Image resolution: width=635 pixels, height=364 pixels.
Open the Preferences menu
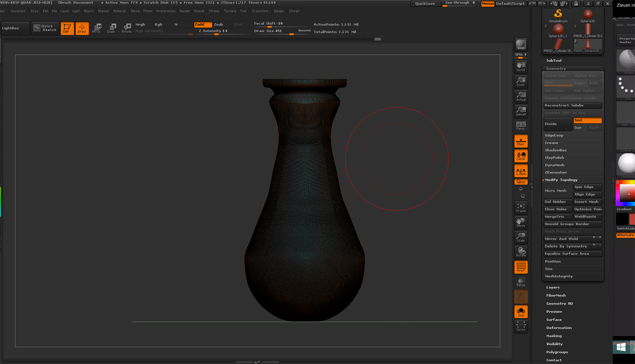pyautogui.click(x=166, y=11)
